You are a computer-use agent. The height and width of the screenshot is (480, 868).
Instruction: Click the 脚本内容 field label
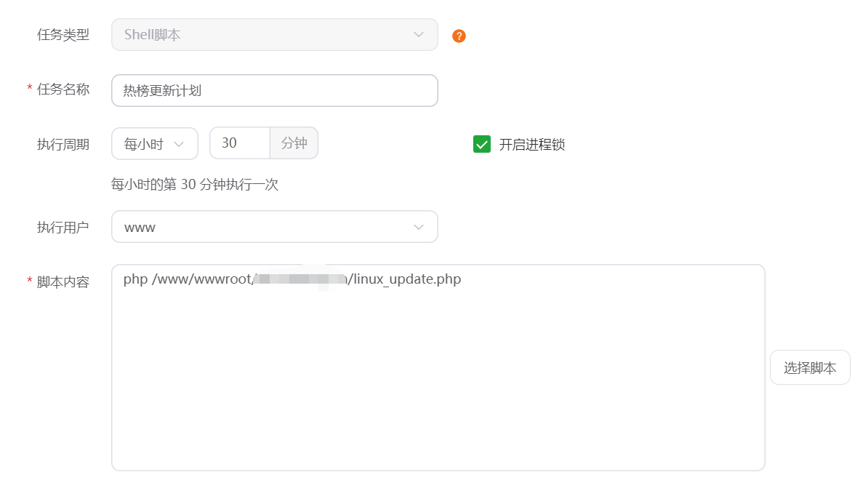pyautogui.click(x=63, y=282)
